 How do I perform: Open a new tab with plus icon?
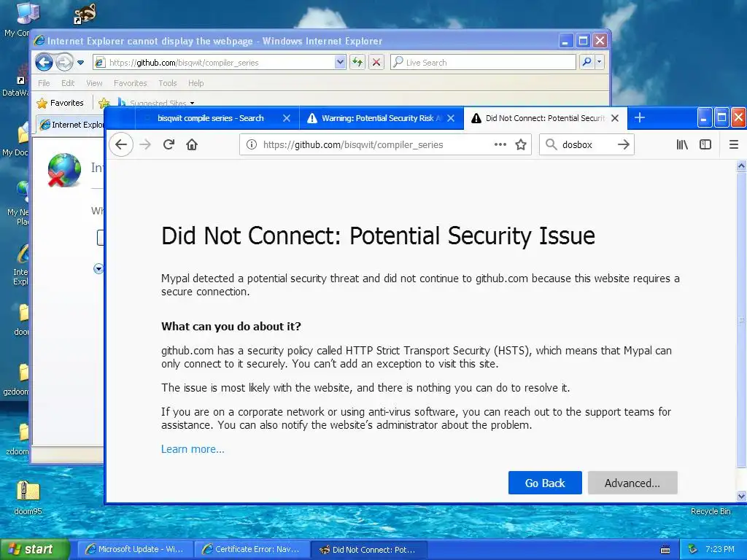pos(640,117)
